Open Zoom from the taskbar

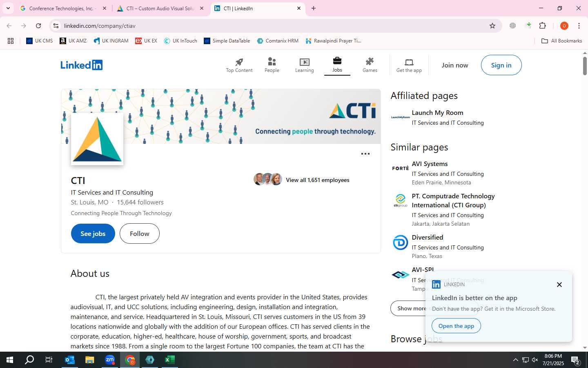[110, 360]
